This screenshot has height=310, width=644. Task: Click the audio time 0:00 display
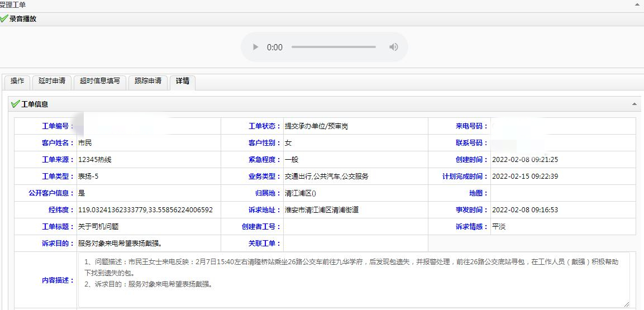[275, 47]
